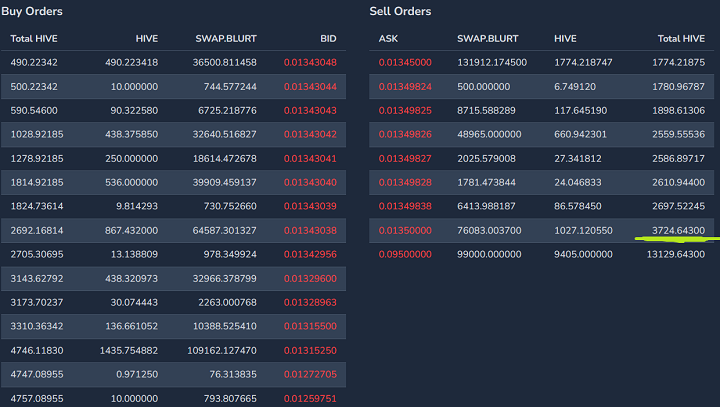This screenshot has height=407, width=720.
Task: Pick the bid price 0.01343041
Action: coord(310,158)
